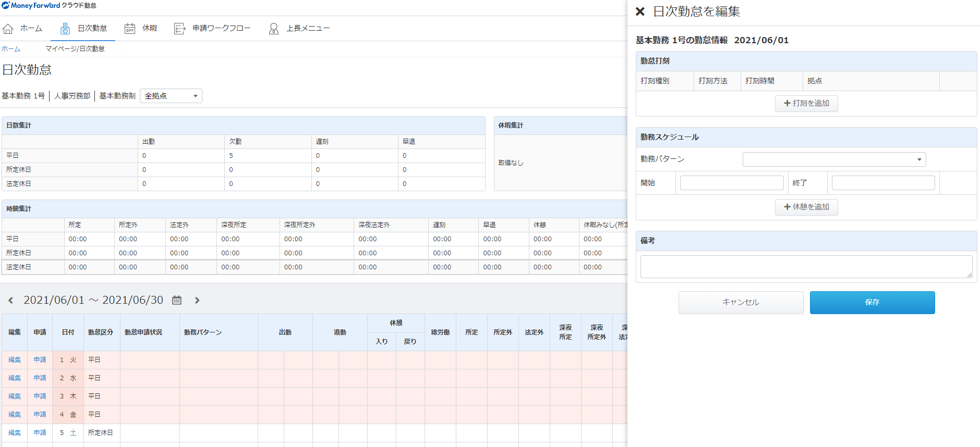Open the 全拠点 location dropdown
This screenshot has width=980, height=447.
click(171, 96)
